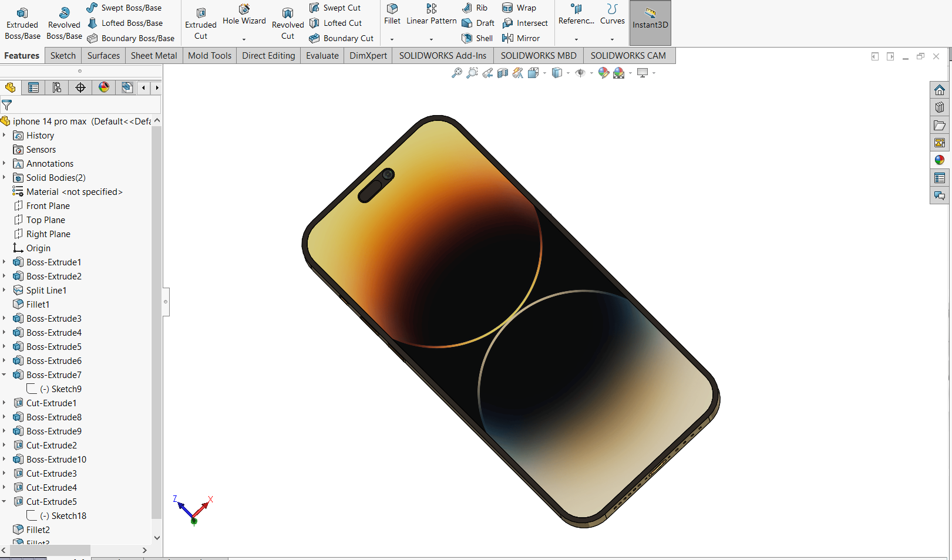Open the ConfigurationManager tab
The height and width of the screenshot is (560, 952).
tap(57, 87)
